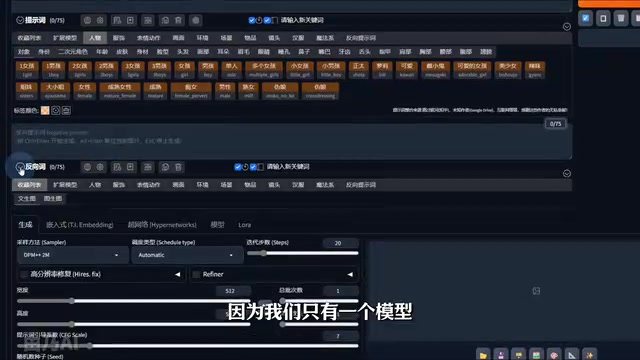Add the mature_female tag
The height and width of the screenshot is (360, 640).
120,91
